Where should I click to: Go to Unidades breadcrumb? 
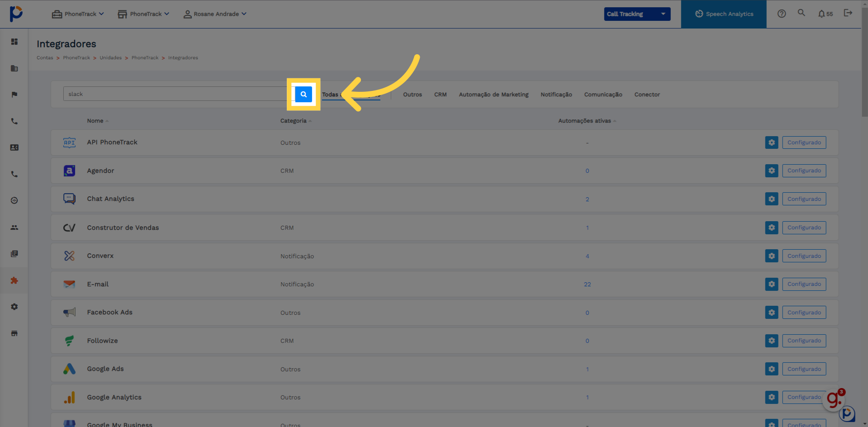(x=111, y=58)
